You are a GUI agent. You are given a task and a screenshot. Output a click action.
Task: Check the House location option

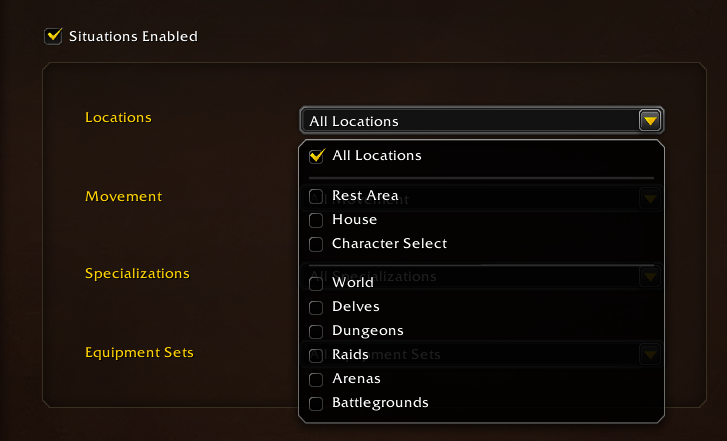coord(316,220)
